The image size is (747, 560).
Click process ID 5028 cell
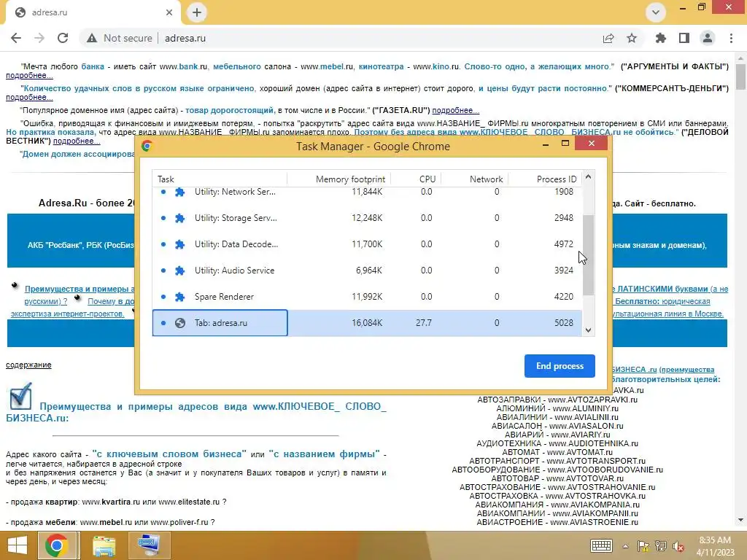tap(564, 322)
